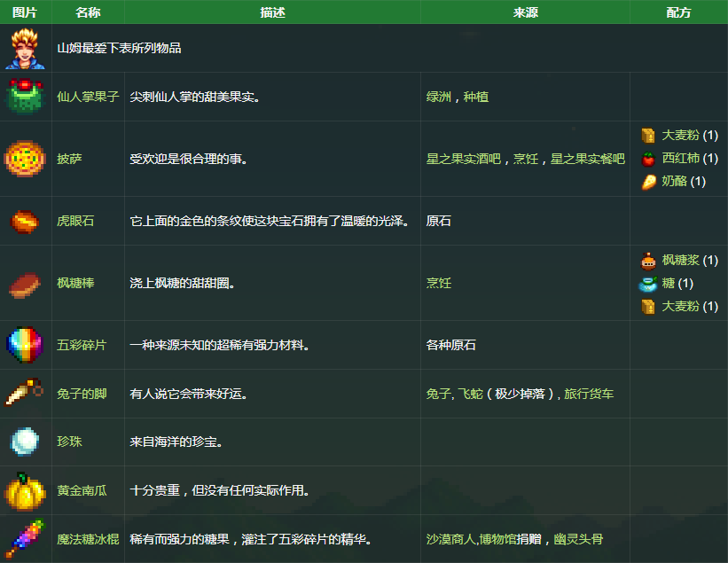Viewport: 728px width, 563px height.
Task: Follow 烹饪 link in pizza row
Action: tap(526, 159)
